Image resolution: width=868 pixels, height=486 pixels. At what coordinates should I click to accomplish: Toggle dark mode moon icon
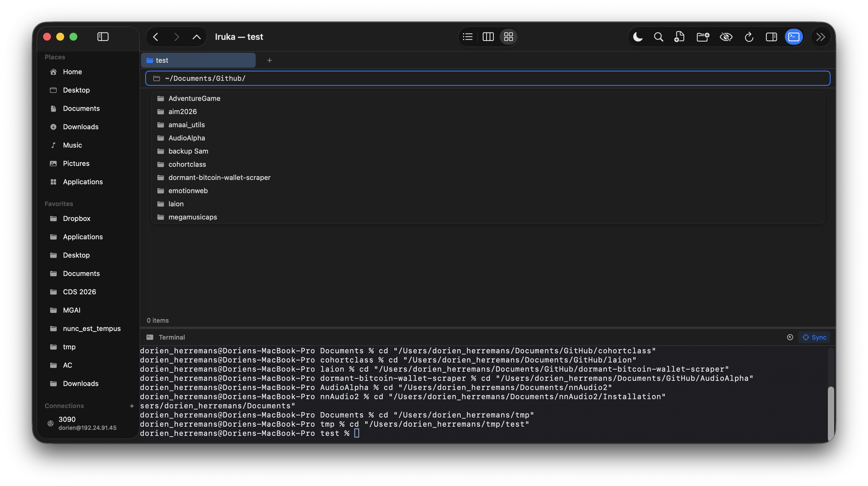click(x=638, y=37)
